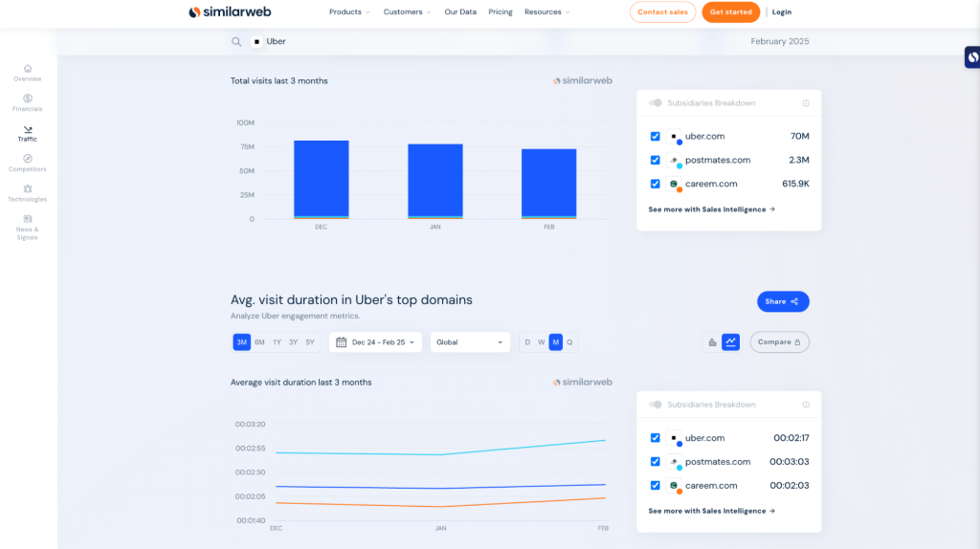Open the Similarweb extension tab at right edge
The image size is (980, 549).
pos(972,57)
